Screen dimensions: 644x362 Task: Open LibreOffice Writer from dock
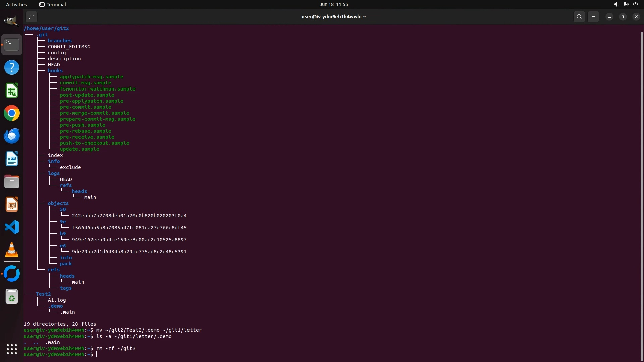(12, 159)
